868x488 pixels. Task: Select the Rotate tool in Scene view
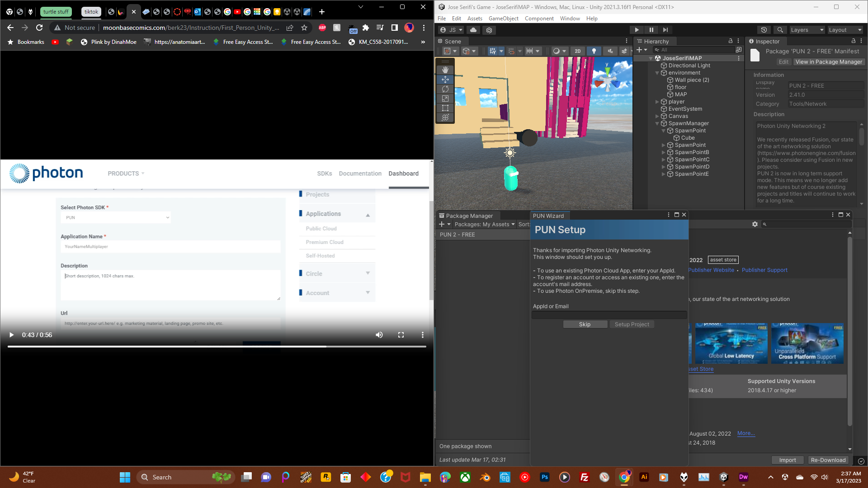click(445, 89)
